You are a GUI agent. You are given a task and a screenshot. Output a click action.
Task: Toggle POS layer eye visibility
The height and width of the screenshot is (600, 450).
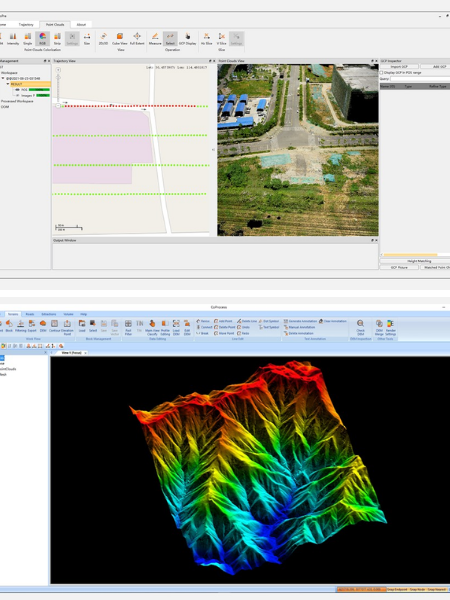click(17, 90)
